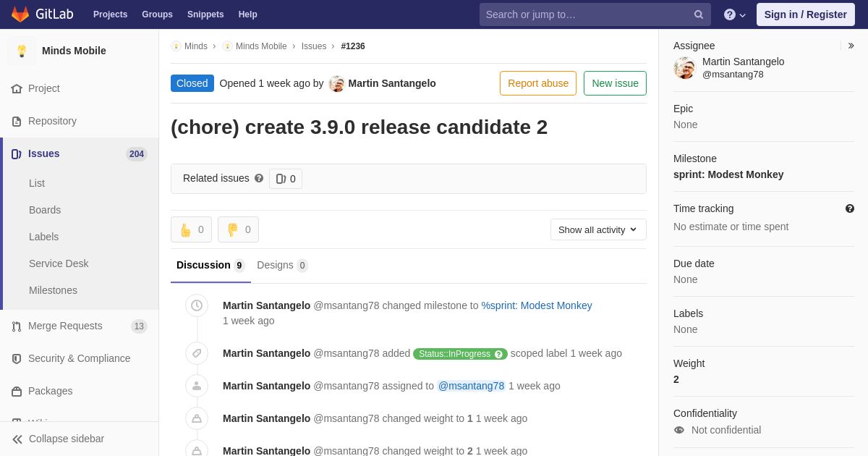
Task: Open the Projects menu
Action: click(x=110, y=14)
